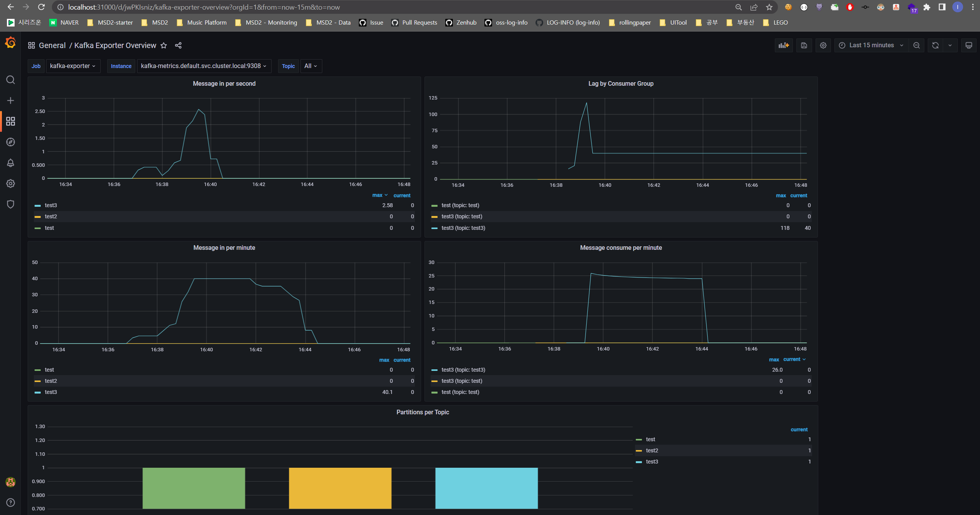The image size is (980, 515).
Task: Open the Job kafka-exporter dropdown
Action: coord(73,66)
